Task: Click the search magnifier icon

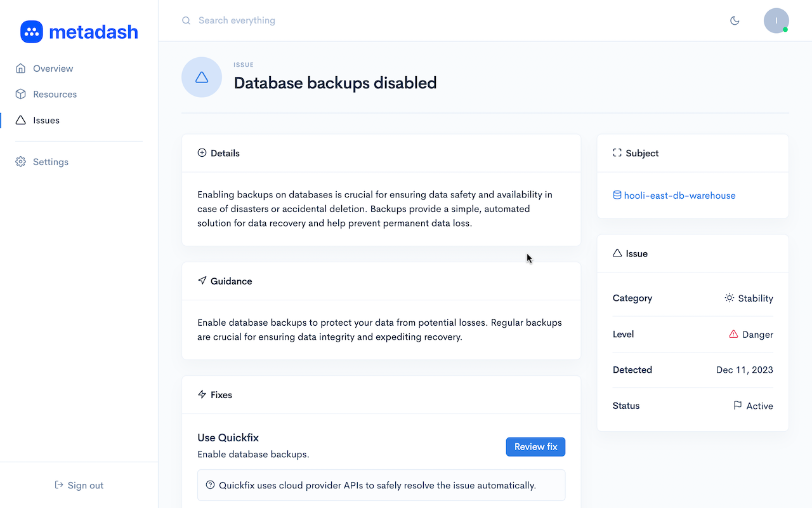Action: click(186, 20)
